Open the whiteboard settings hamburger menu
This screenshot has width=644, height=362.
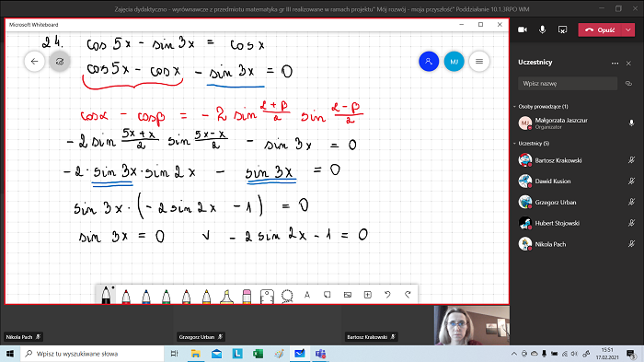(479, 62)
